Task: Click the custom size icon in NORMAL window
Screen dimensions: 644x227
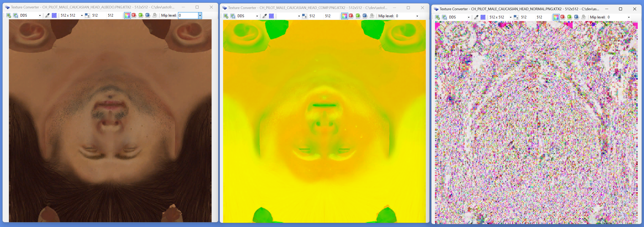Action: pos(516,17)
